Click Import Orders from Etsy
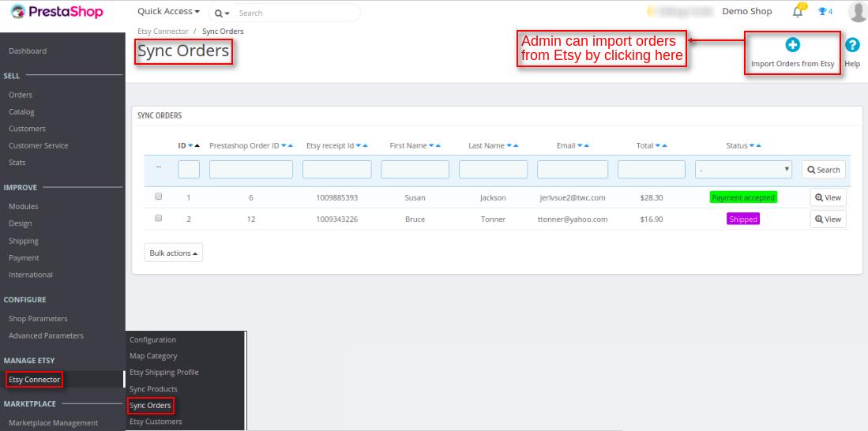Viewport: 868px width, 431px height. coord(793,54)
